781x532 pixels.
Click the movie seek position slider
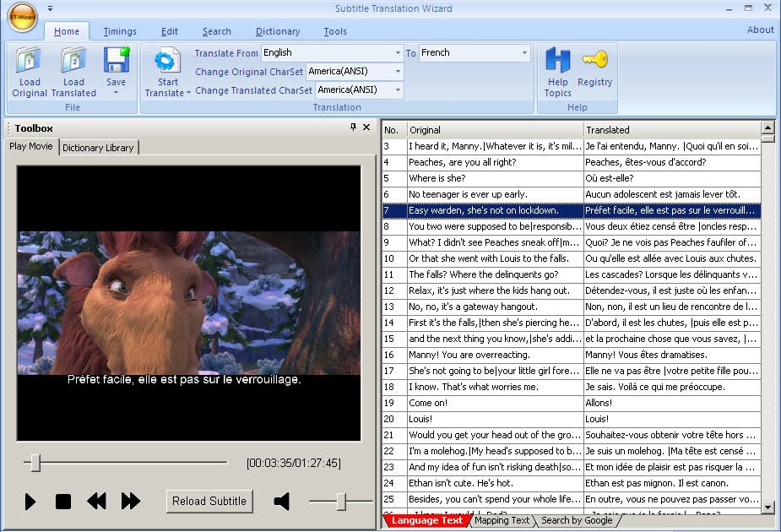point(35,463)
